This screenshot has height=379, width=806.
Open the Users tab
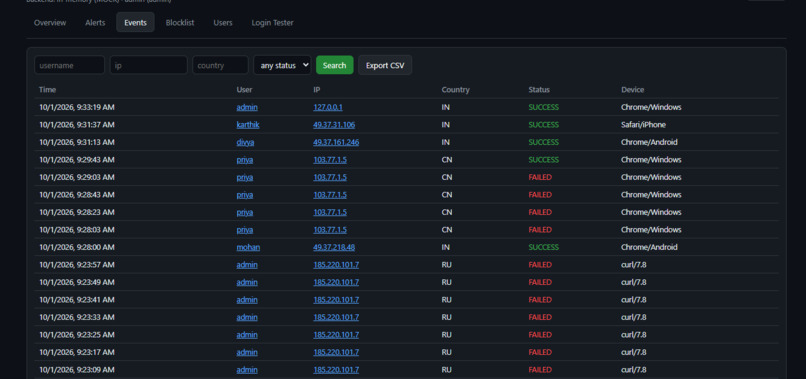pyautogui.click(x=223, y=23)
